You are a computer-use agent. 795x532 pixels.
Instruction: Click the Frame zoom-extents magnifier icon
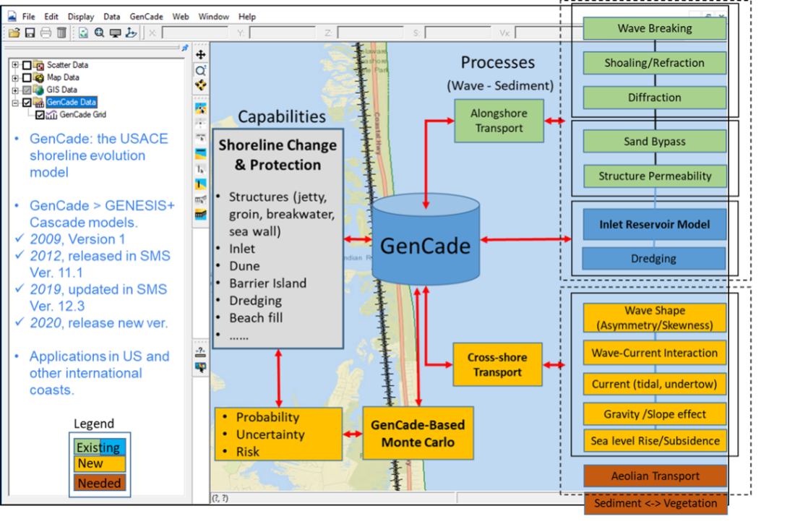pyautogui.click(x=100, y=33)
